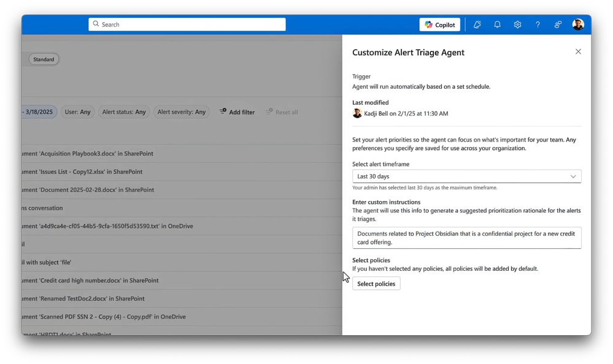Image resolution: width=613 pixels, height=364 pixels.
Task: Open the Copilot assistant
Action: 440,25
